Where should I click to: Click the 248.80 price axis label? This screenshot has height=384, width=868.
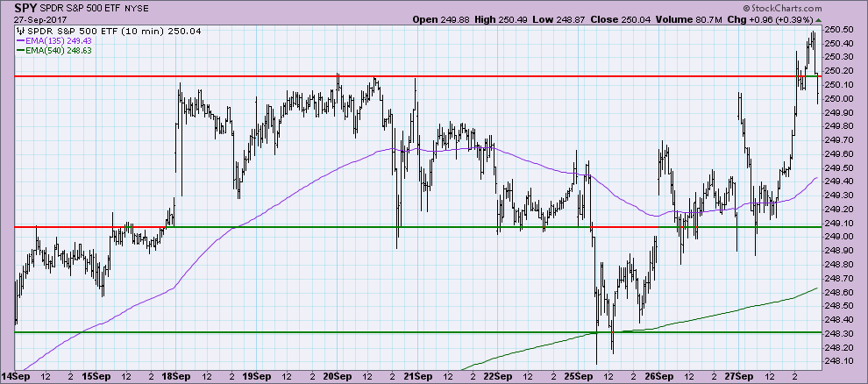(x=838, y=265)
